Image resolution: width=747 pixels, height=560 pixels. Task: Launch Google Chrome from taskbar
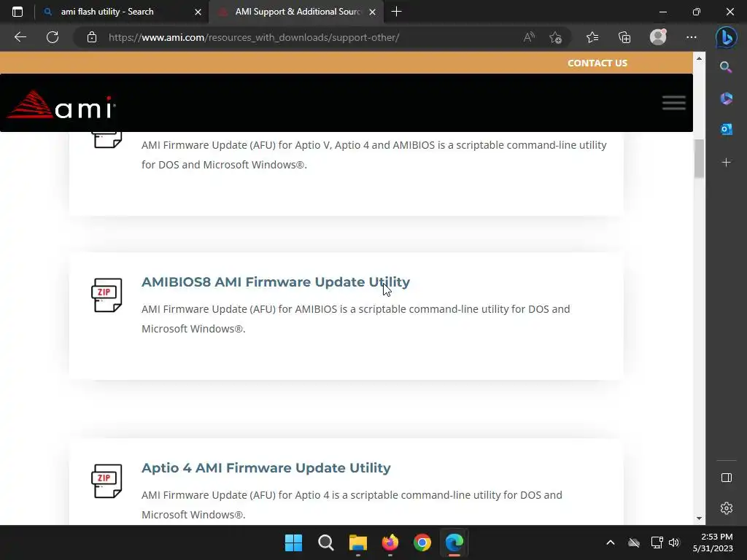pos(422,542)
